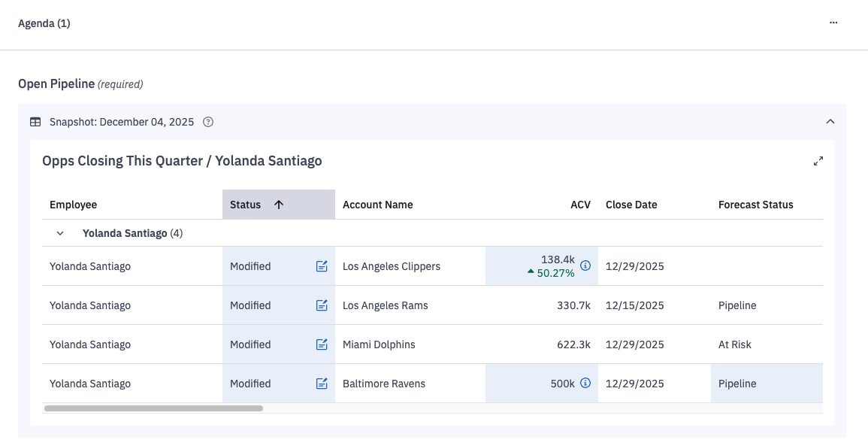Click the Close Date column header
Image resolution: width=868 pixels, height=446 pixels.
coord(631,205)
